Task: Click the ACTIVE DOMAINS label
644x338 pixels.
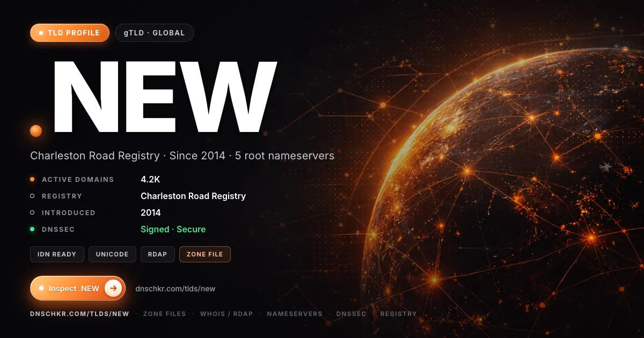Action: pos(78,180)
